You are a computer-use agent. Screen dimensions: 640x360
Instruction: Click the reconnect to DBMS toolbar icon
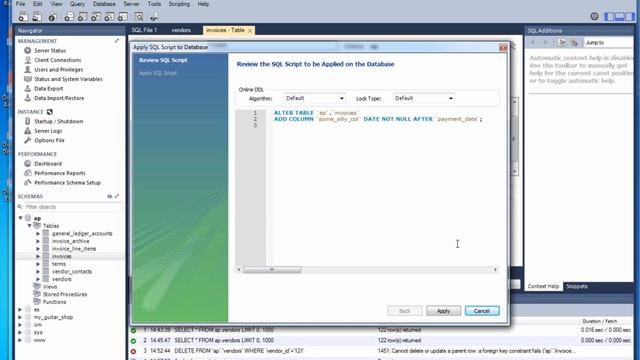coord(154,17)
